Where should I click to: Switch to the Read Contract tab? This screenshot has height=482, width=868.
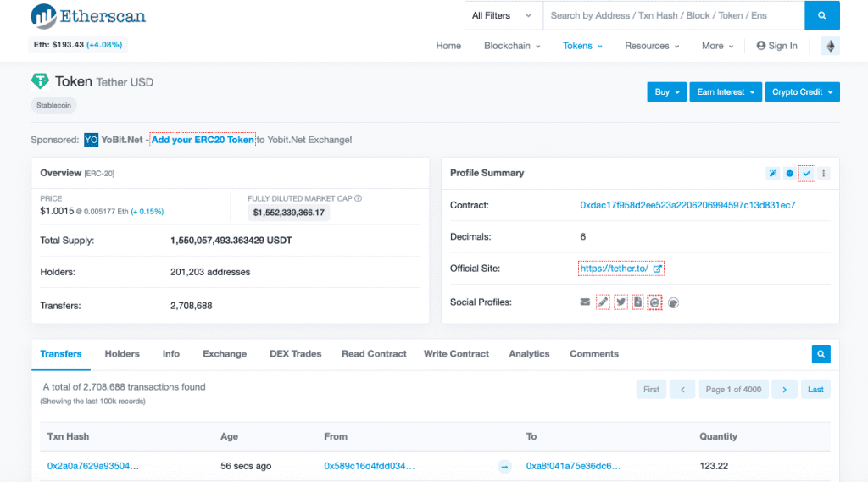point(374,354)
